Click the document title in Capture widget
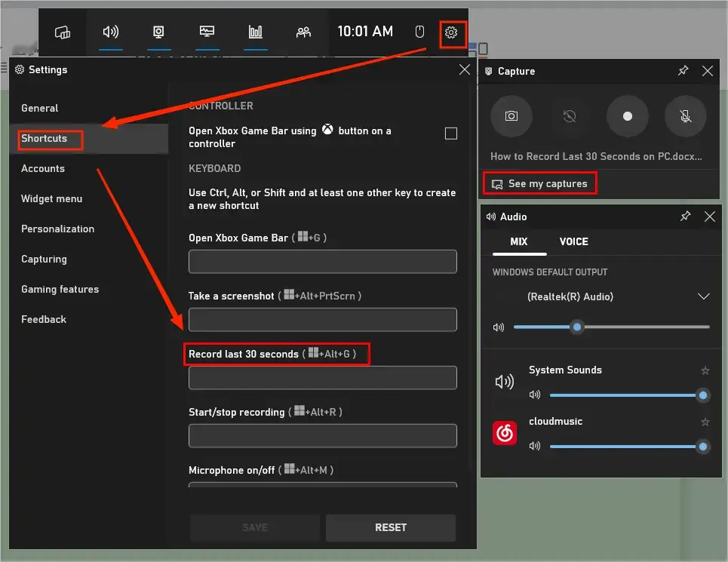The height and width of the screenshot is (562, 728). [x=596, y=156]
